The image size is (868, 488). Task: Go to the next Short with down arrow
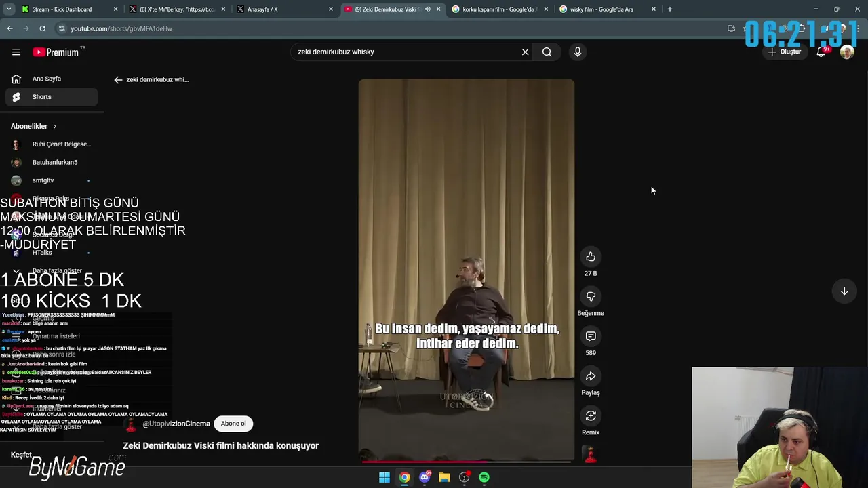pos(844,291)
